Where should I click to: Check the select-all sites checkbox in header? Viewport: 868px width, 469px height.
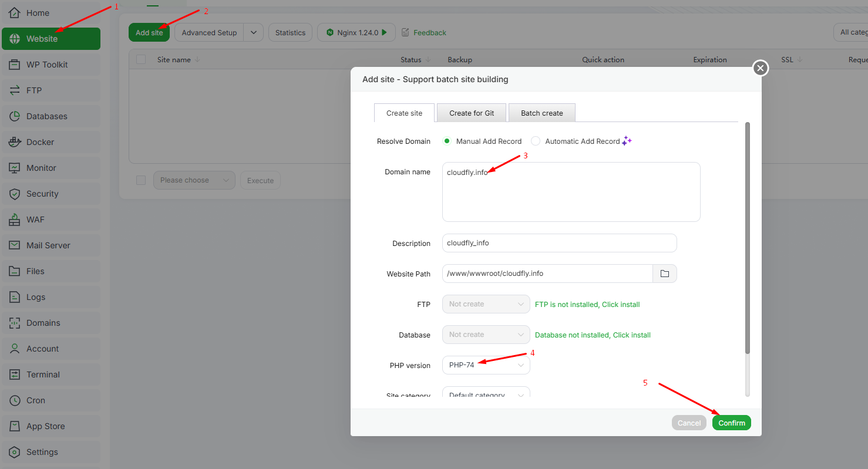[141, 59]
